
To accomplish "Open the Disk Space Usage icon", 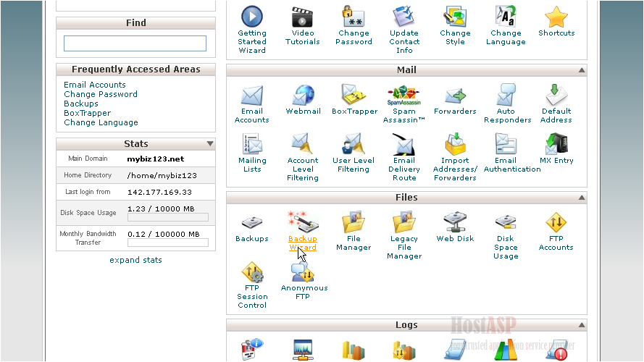I will [x=506, y=223].
